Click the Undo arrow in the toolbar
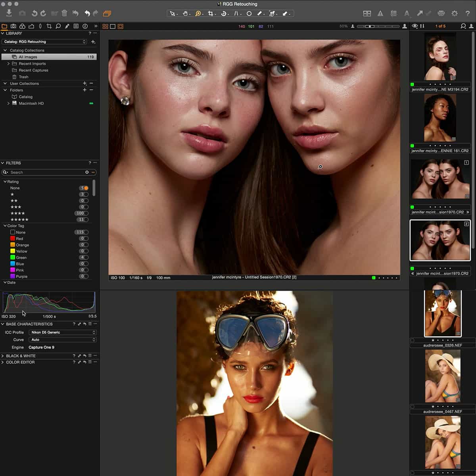 pyautogui.click(x=87, y=13)
